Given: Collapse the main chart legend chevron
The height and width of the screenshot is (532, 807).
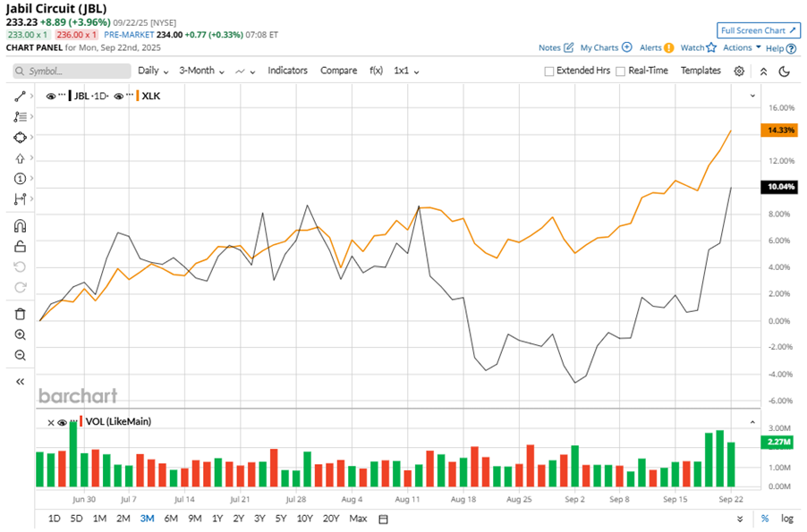Looking at the screenshot, I should 752,96.
